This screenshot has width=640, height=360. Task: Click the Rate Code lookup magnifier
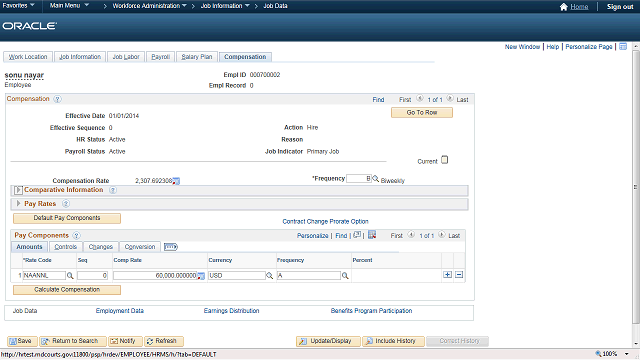(70, 276)
